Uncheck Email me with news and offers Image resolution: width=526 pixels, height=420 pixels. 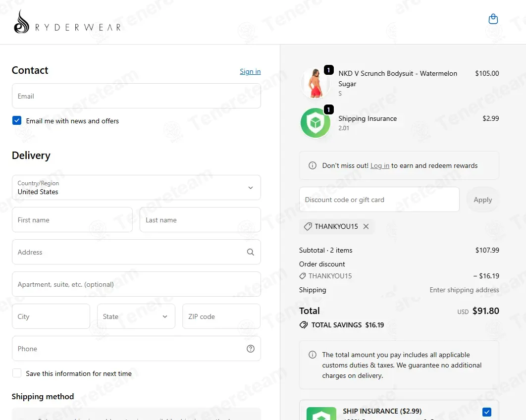(x=17, y=120)
